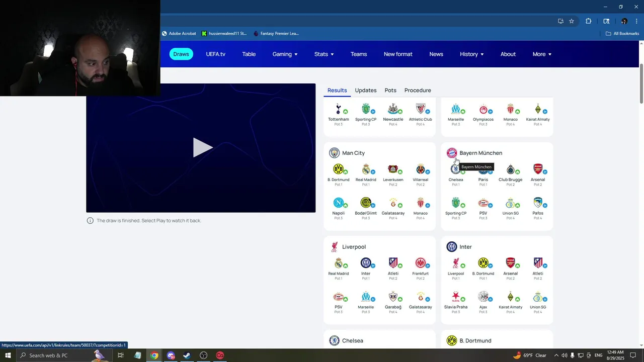Click Club Brugge crest in Bayern card
Viewport: 644px width, 362px height.
(510, 169)
